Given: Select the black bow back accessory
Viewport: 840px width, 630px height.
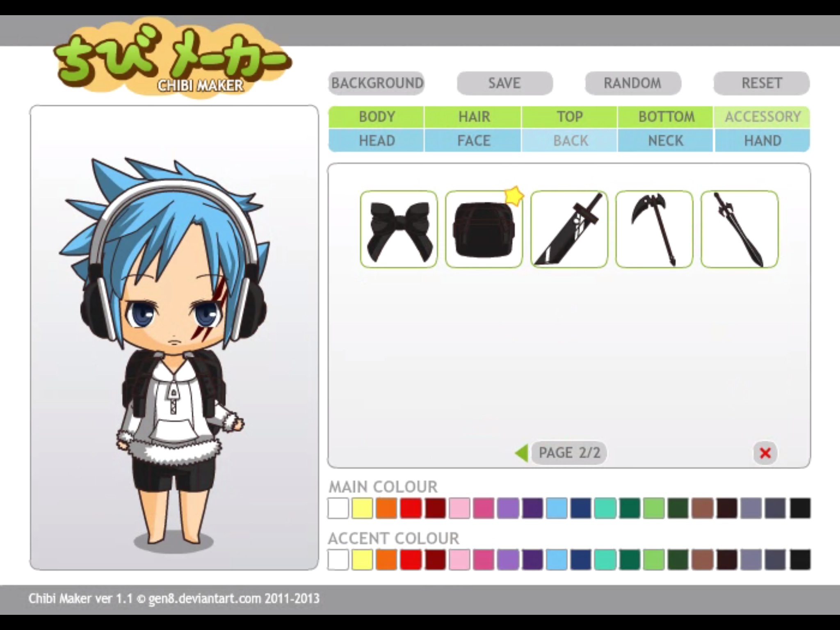Looking at the screenshot, I should point(399,229).
